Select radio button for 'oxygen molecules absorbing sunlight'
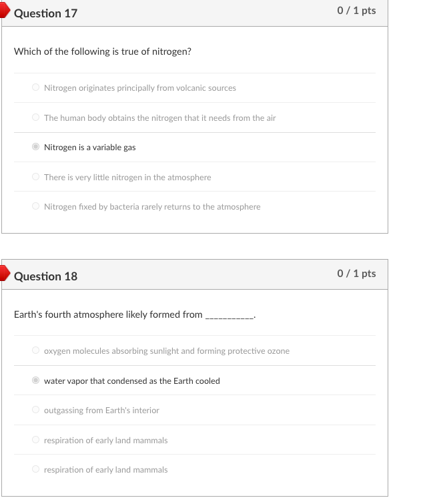Viewport: 433px width, 504px height. click(x=35, y=350)
